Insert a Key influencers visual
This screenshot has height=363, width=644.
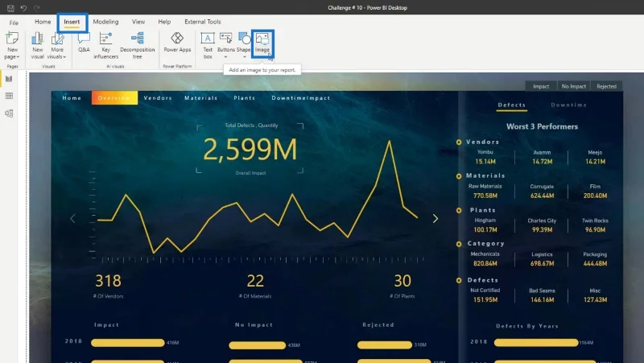(x=105, y=46)
